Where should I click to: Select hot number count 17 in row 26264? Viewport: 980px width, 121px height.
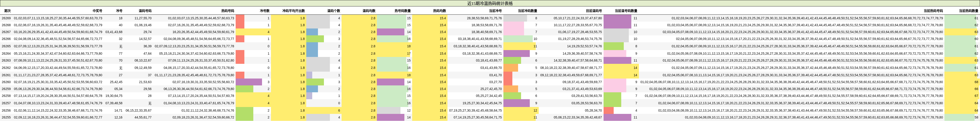click(409, 54)
